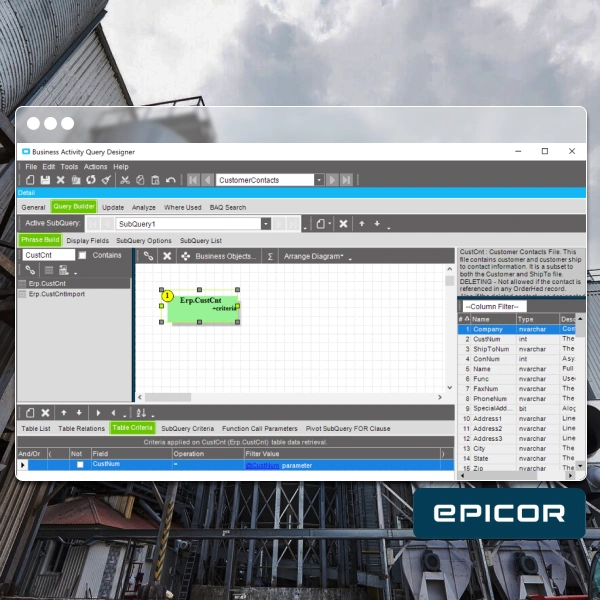Open the Tools menu

tap(69, 167)
